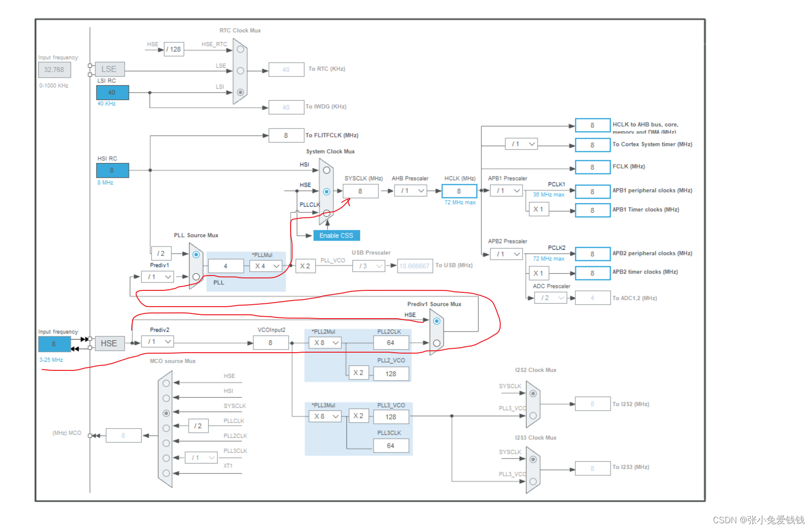Image resolution: width=812 pixels, height=529 pixels.
Task: Open the APB1 Prescaler dropdown
Action: tap(506, 191)
